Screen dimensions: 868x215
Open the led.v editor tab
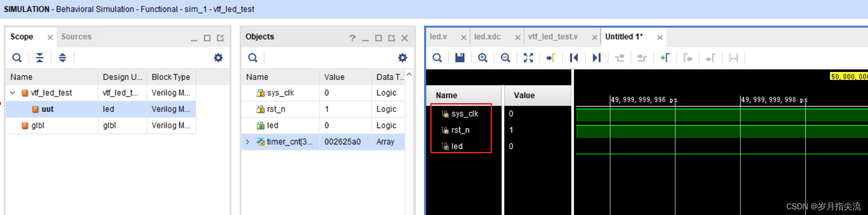439,37
